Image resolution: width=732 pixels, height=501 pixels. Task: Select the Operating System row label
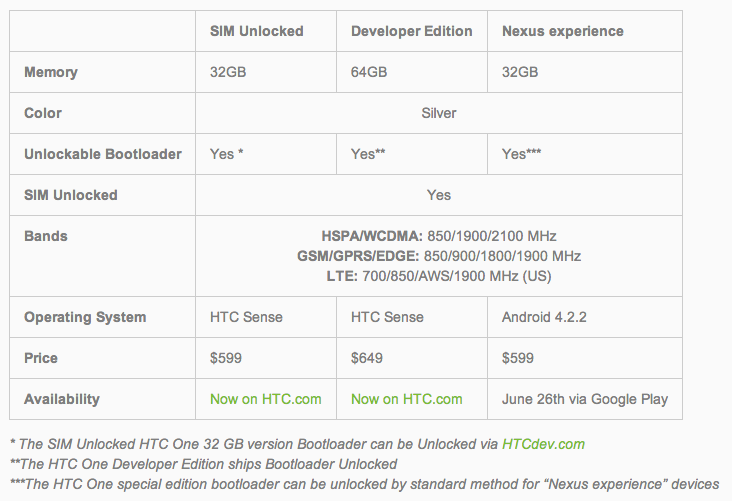pyautogui.click(x=85, y=317)
